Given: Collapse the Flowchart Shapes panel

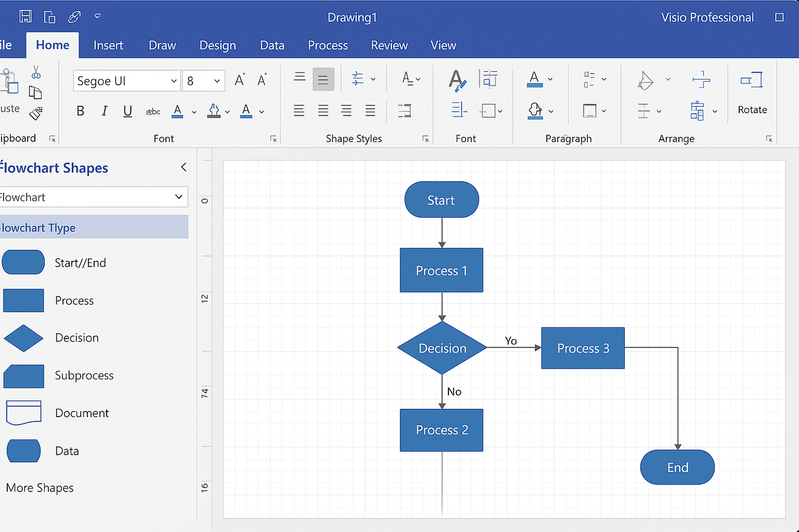Looking at the screenshot, I should pos(184,167).
